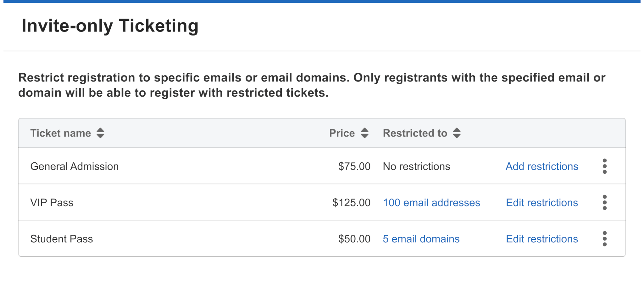
Task: Toggle Ticket name column sorting order
Action: click(100, 133)
